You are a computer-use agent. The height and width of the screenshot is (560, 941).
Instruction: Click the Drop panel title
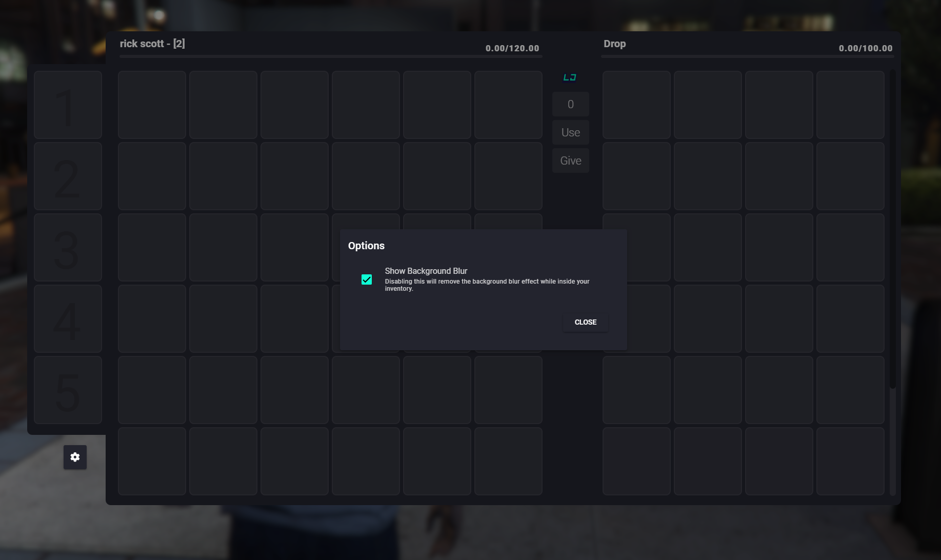(614, 44)
